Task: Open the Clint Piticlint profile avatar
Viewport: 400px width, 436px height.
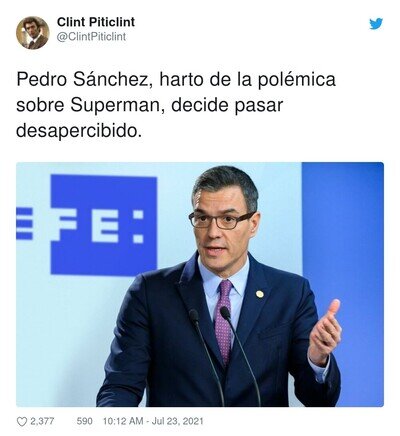Action: click(x=33, y=33)
